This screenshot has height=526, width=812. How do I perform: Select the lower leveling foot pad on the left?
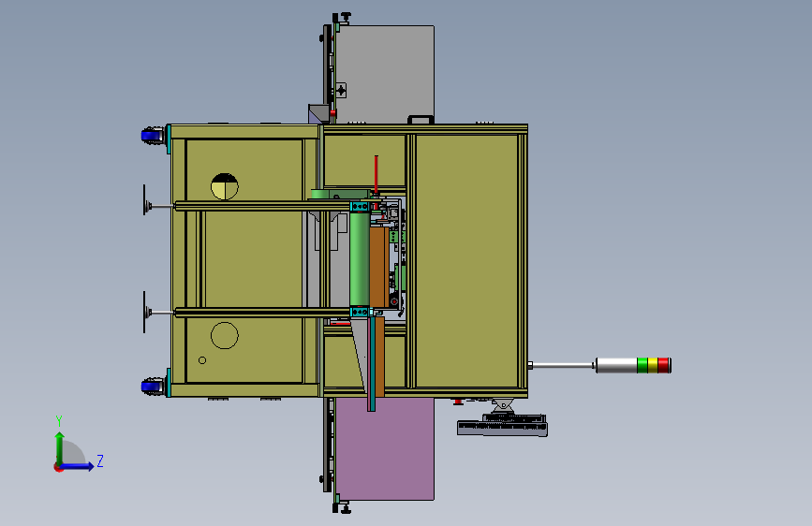point(144,313)
